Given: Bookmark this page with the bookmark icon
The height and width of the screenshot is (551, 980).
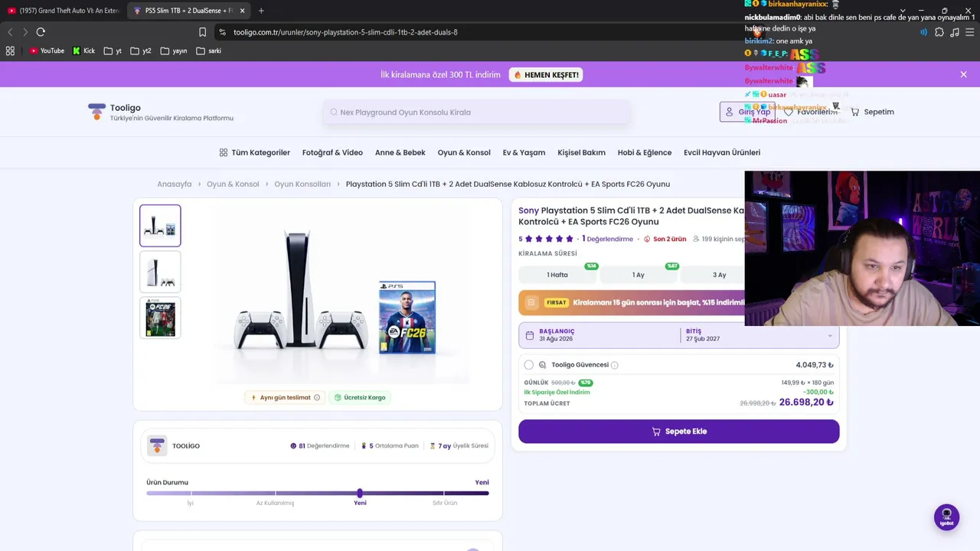Looking at the screenshot, I should tap(202, 32).
